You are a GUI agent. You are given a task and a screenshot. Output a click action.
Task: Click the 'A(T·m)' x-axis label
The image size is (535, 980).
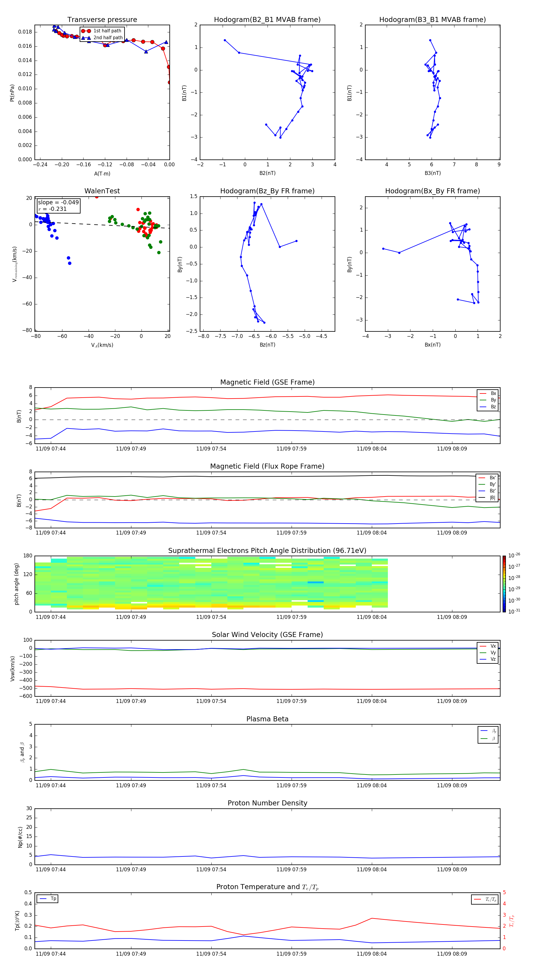pos(102,174)
